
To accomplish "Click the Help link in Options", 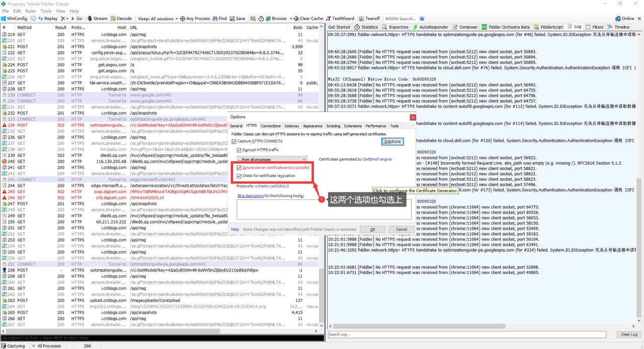I will (235, 229).
